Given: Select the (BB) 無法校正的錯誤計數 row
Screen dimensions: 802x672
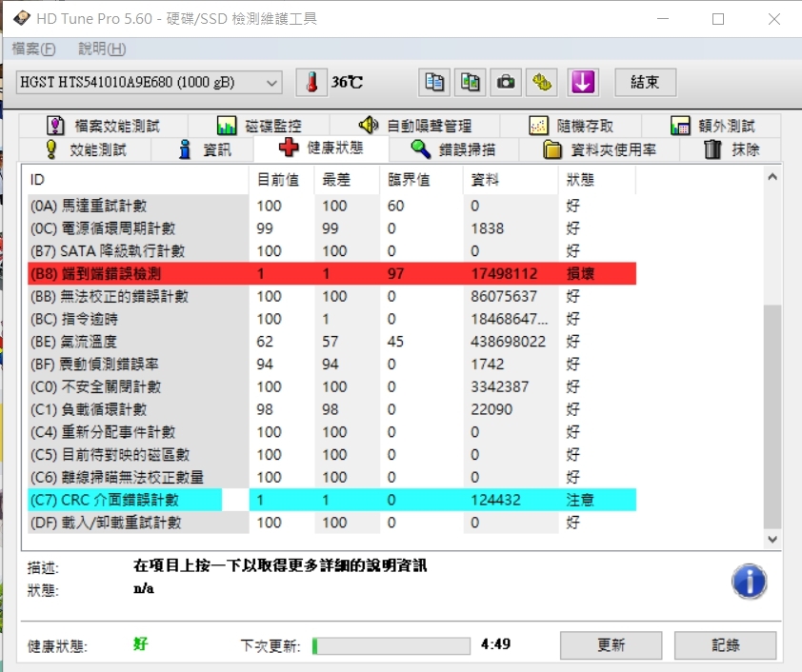Looking at the screenshot, I should [332, 296].
